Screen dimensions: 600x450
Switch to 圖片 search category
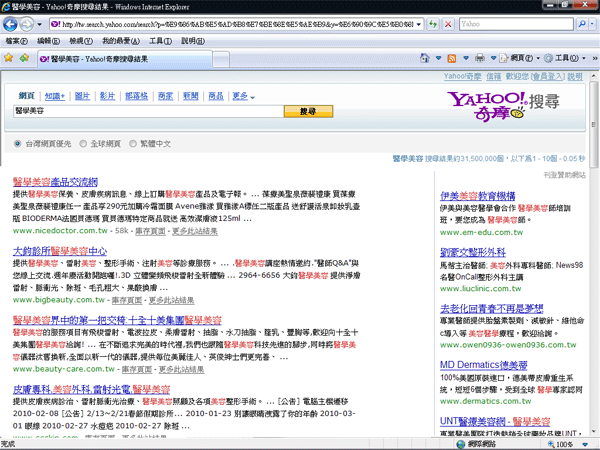[82, 96]
